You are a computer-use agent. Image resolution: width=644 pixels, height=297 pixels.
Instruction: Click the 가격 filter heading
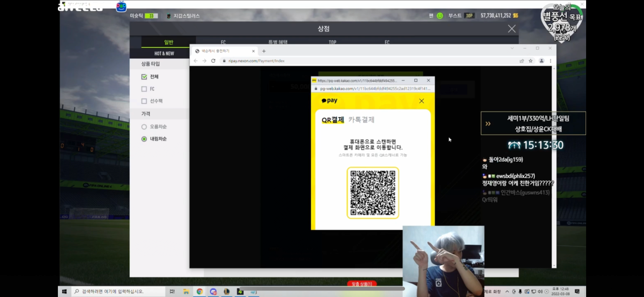146,114
